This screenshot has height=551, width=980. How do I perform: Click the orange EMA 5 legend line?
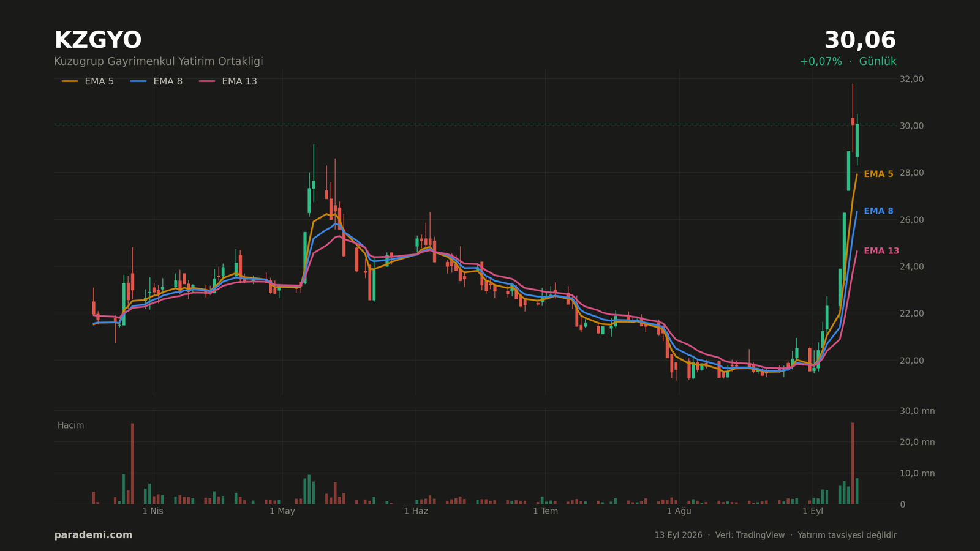point(70,81)
